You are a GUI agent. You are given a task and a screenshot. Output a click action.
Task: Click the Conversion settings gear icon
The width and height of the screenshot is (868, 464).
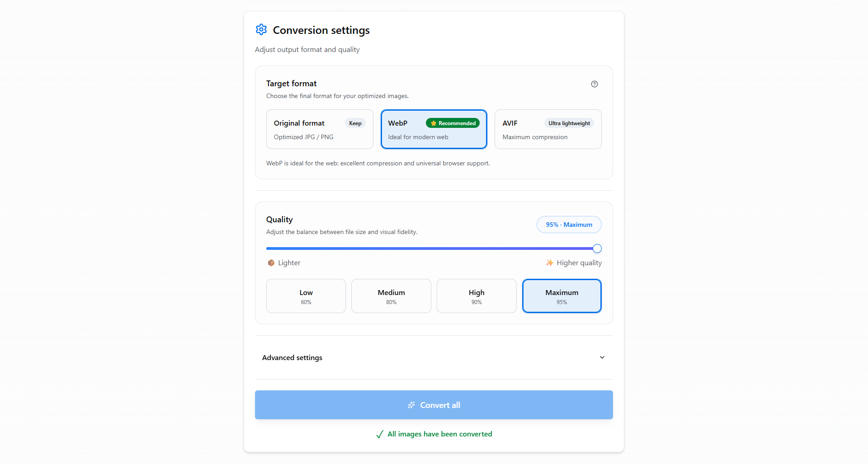coord(261,30)
